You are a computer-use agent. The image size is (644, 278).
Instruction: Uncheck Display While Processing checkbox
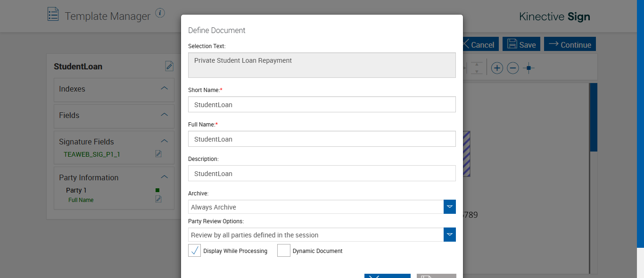[x=195, y=251]
